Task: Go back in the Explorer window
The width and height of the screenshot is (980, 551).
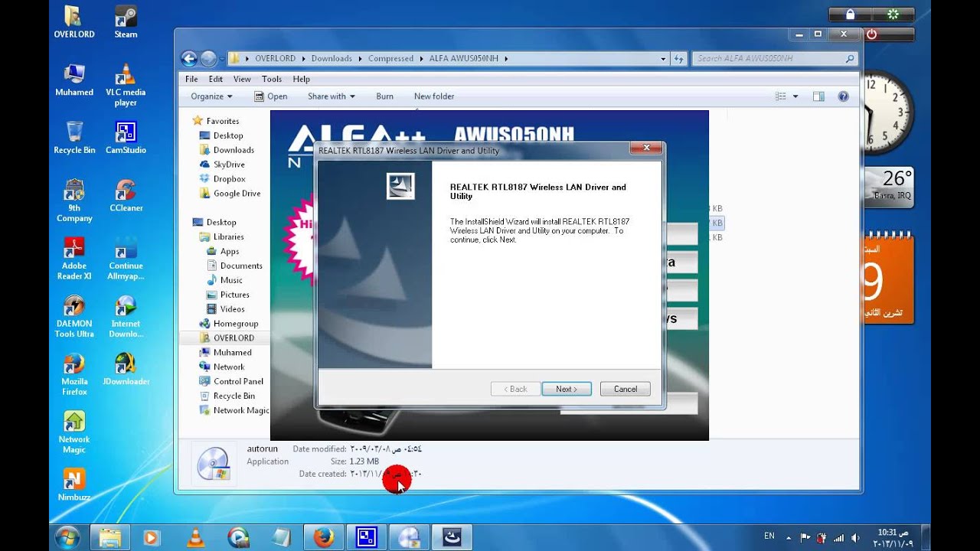Action: click(x=189, y=58)
